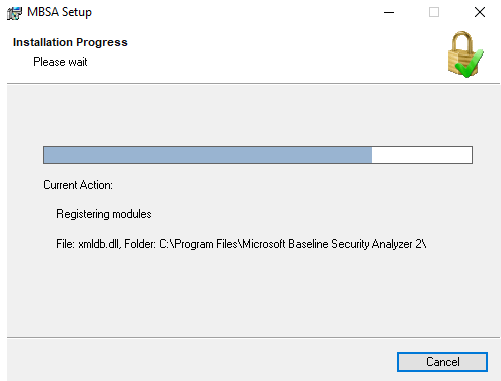501x381 pixels.
Task: Close the MBSA Setup window
Action: coord(480,13)
